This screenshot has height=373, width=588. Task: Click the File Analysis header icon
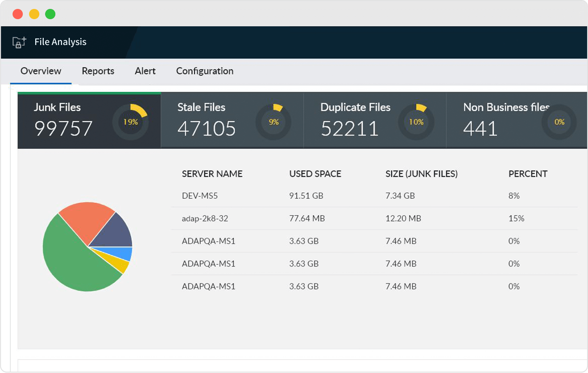[18, 42]
